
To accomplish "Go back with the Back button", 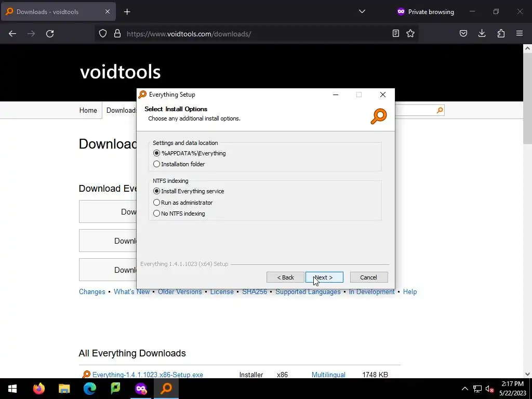I will [x=285, y=277].
